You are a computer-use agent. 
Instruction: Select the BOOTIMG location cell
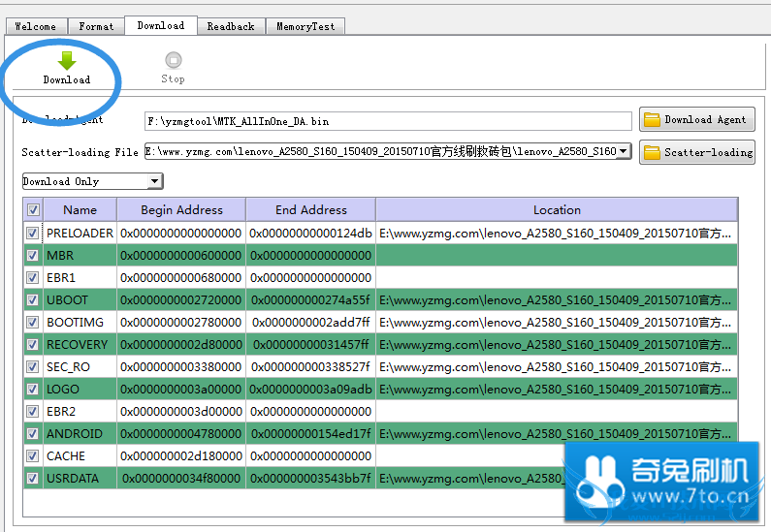click(557, 322)
